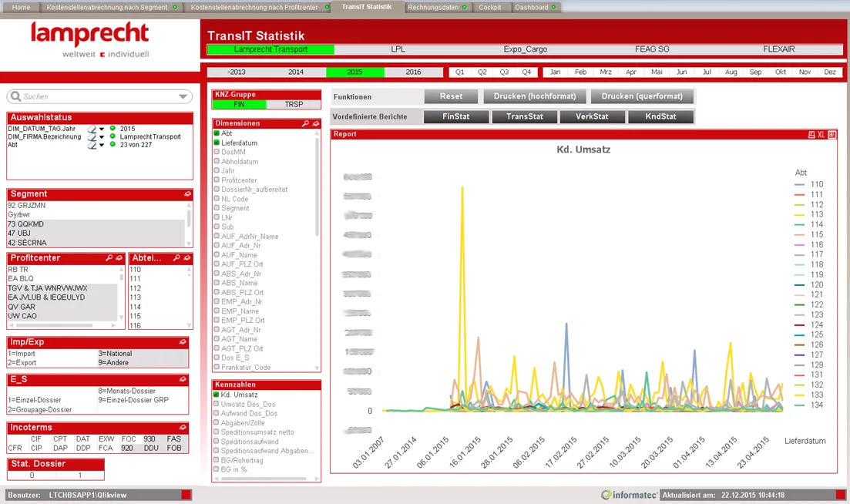The image size is (850, 504).
Task: Clear the Profitcenter panel selection
Action: click(x=119, y=258)
